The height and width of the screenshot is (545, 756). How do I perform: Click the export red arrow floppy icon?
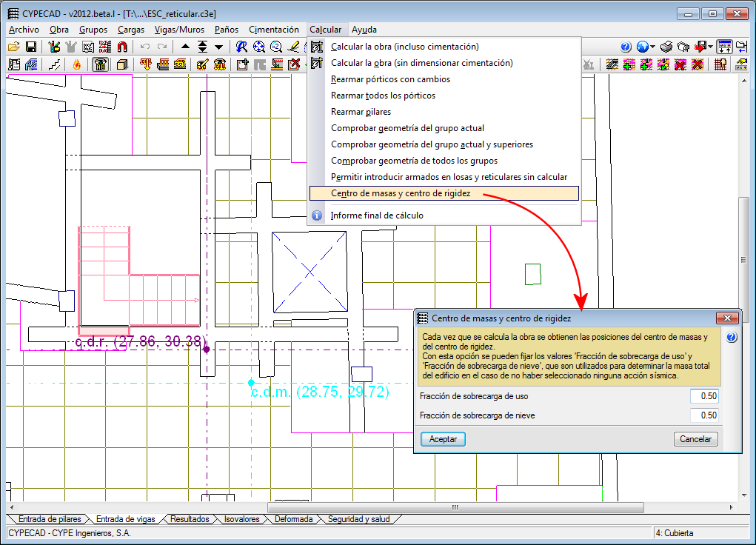click(x=700, y=47)
